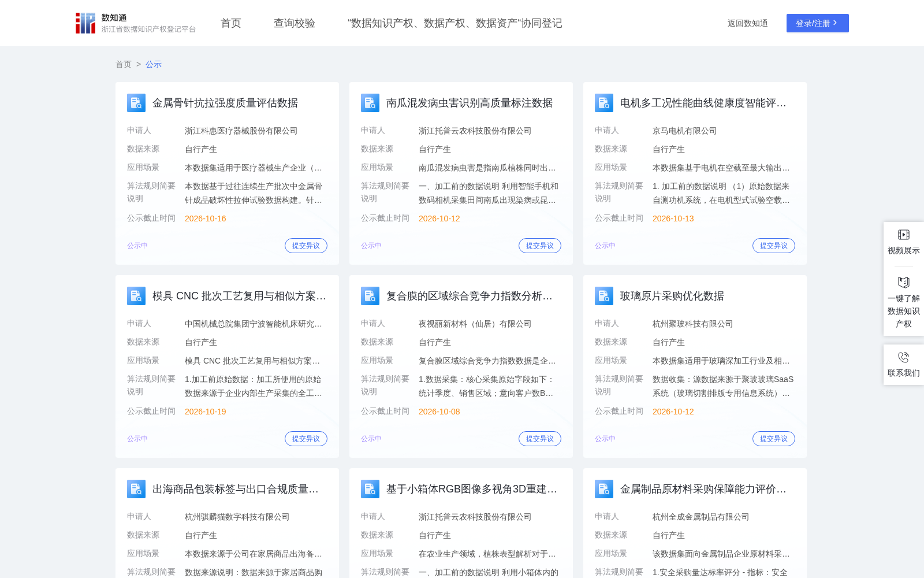Viewport: 924px width, 578px height.
Task: Click applicant 杭州聚玻科技有限公司
Action: click(x=693, y=324)
